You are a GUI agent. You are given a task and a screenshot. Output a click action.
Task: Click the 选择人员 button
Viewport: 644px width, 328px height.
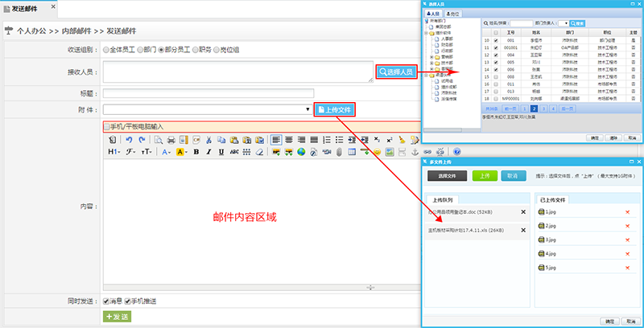click(396, 72)
